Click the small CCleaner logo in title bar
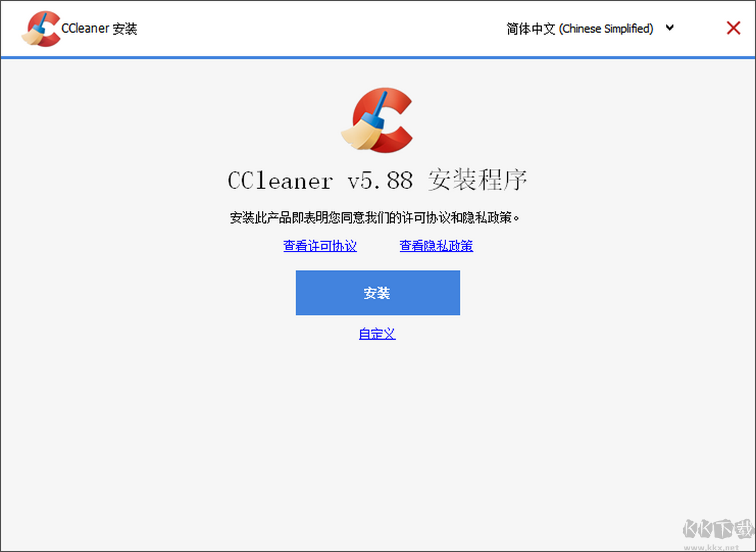The image size is (756, 552). pos(41,28)
